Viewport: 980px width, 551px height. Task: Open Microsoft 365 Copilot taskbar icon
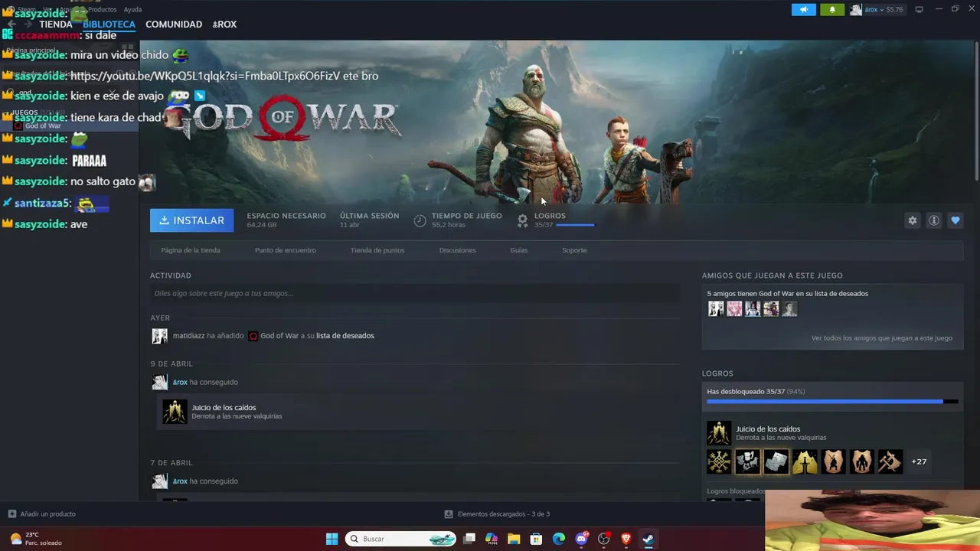(x=492, y=539)
